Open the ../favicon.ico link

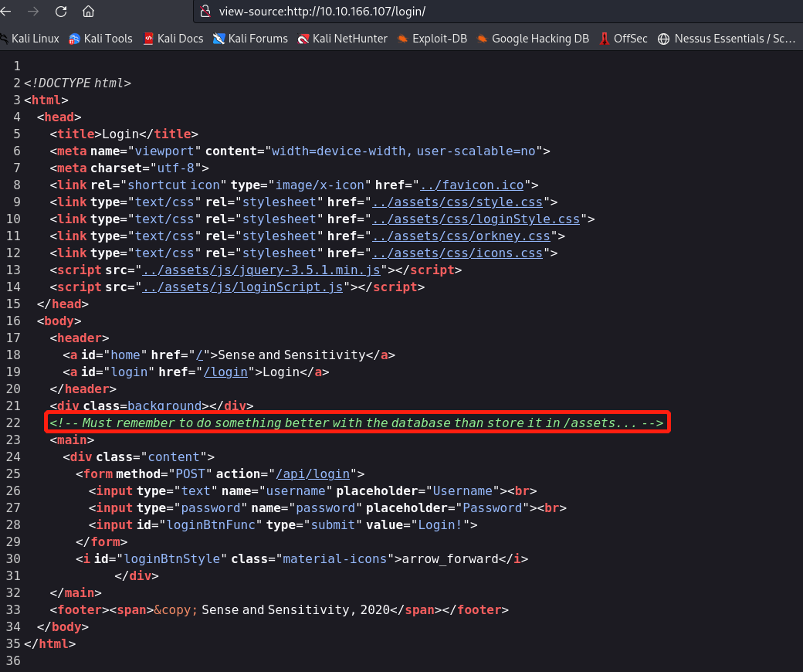[472, 185]
